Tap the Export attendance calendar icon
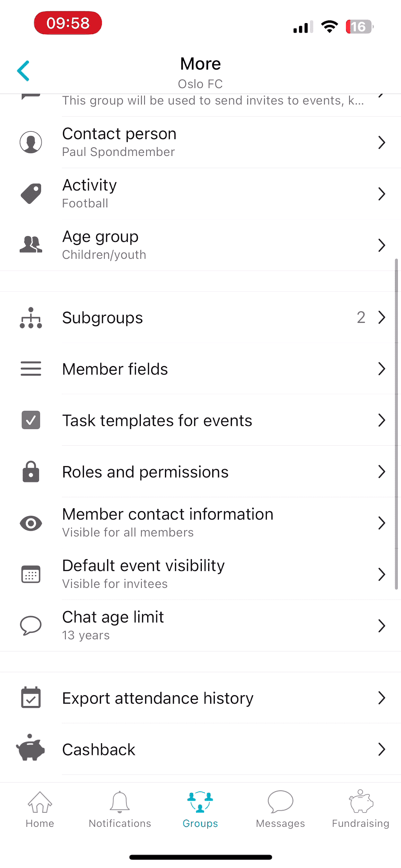The image size is (401, 868). [31, 698]
